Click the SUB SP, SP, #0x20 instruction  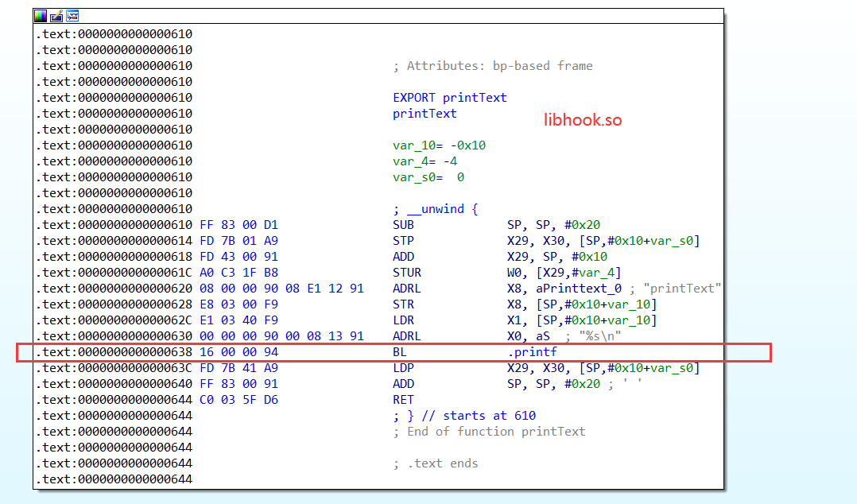tap(403, 225)
